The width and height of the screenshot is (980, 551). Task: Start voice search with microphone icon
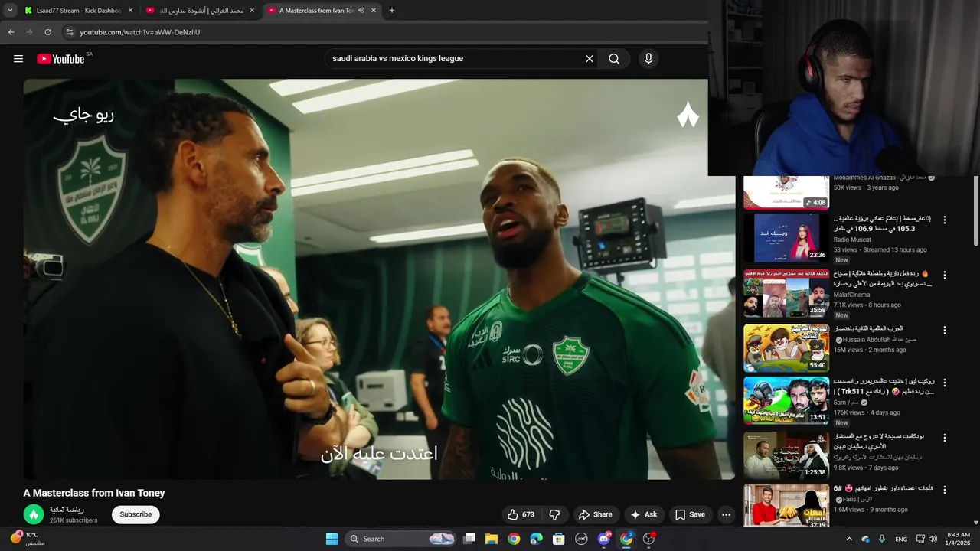[648, 59]
